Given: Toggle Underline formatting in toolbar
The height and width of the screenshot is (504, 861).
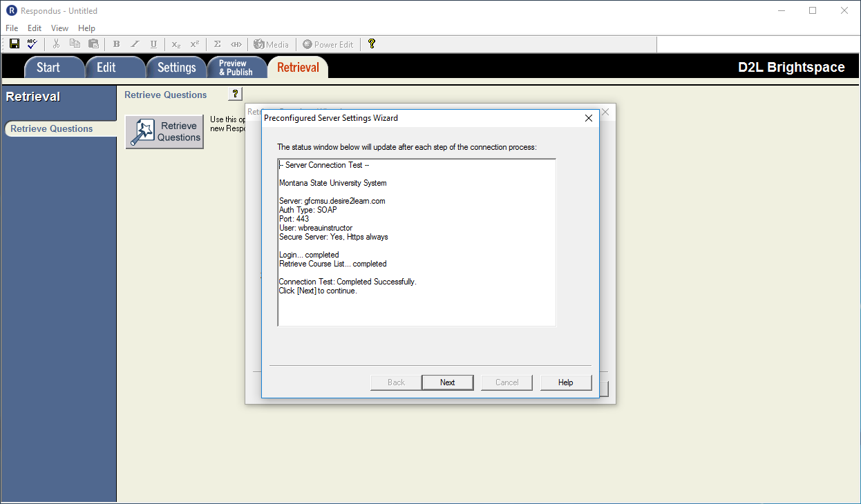Looking at the screenshot, I should (153, 44).
